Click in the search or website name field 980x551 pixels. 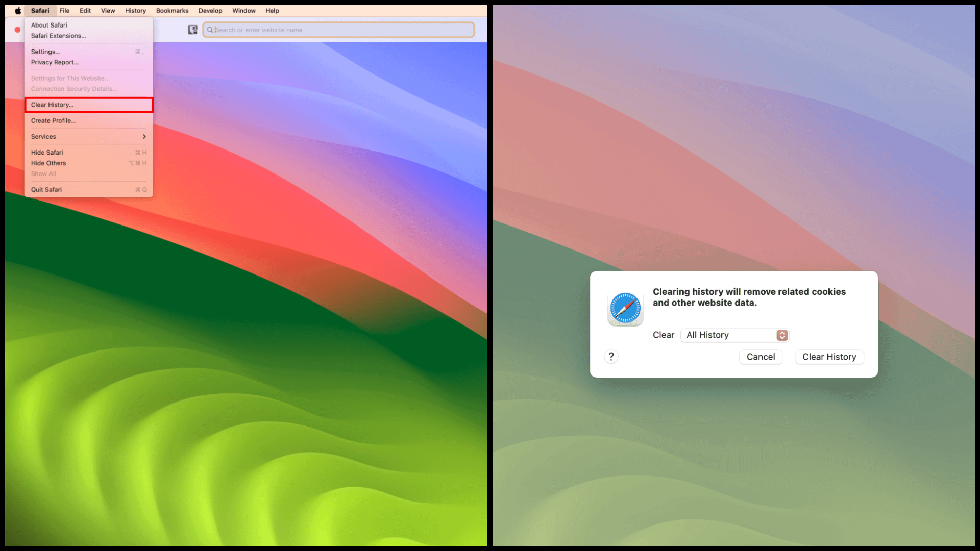[x=342, y=30]
